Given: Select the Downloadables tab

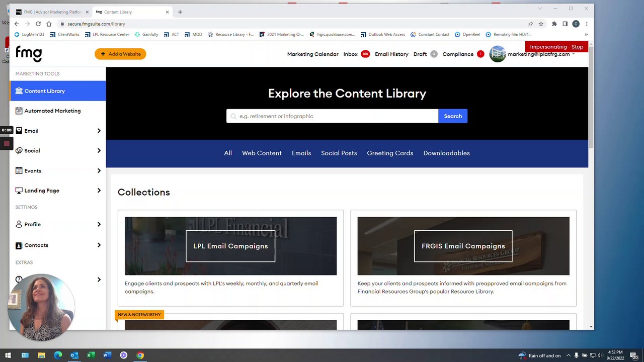Looking at the screenshot, I should click(446, 153).
